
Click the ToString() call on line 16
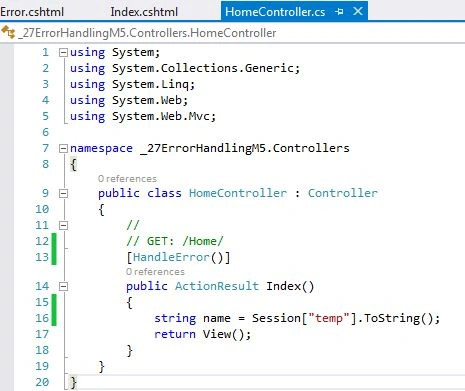398,318
